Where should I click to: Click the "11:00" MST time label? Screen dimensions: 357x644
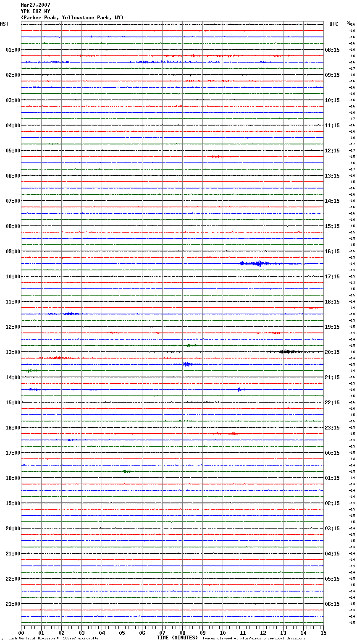13,302
